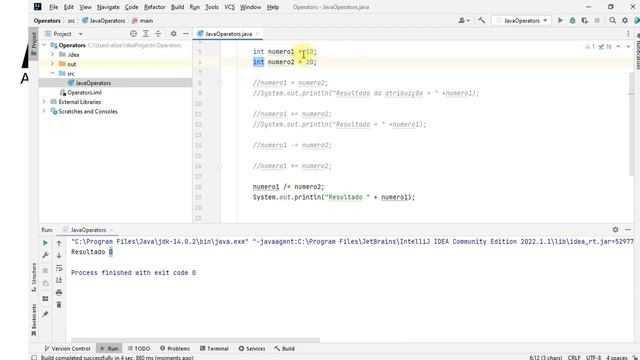The width and height of the screenshot is (640, 360).
Task: Collapse all icon in Project panel
Action: tap(158, 34)
